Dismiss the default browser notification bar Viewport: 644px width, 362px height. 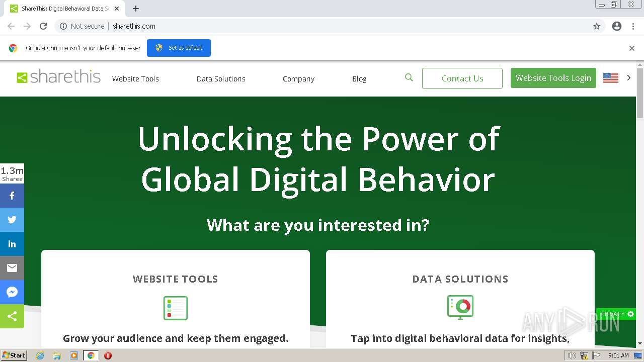click(632, 48)
